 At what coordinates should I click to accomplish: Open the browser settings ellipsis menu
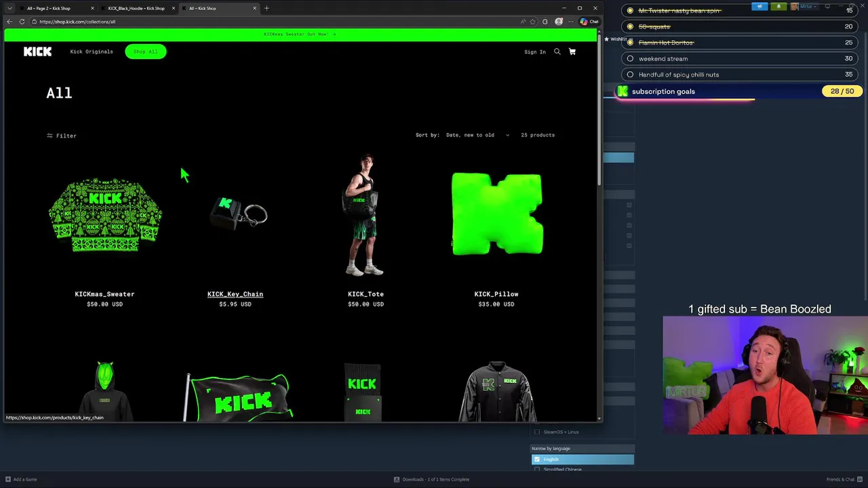(571, 22)
